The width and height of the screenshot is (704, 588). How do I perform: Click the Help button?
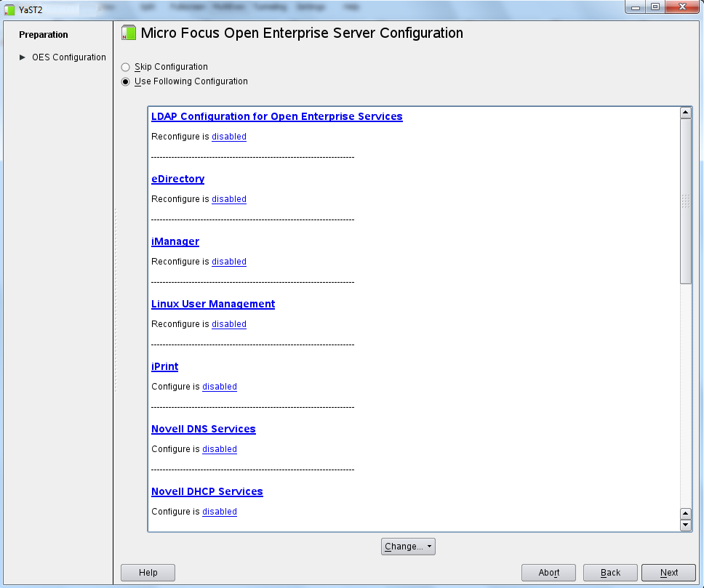click(148, 572)
